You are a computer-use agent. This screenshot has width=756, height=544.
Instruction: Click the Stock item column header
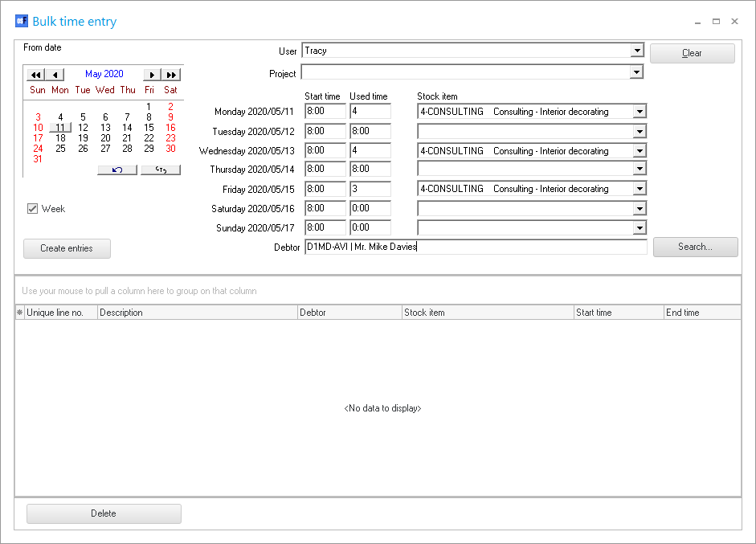coord(488,313)
